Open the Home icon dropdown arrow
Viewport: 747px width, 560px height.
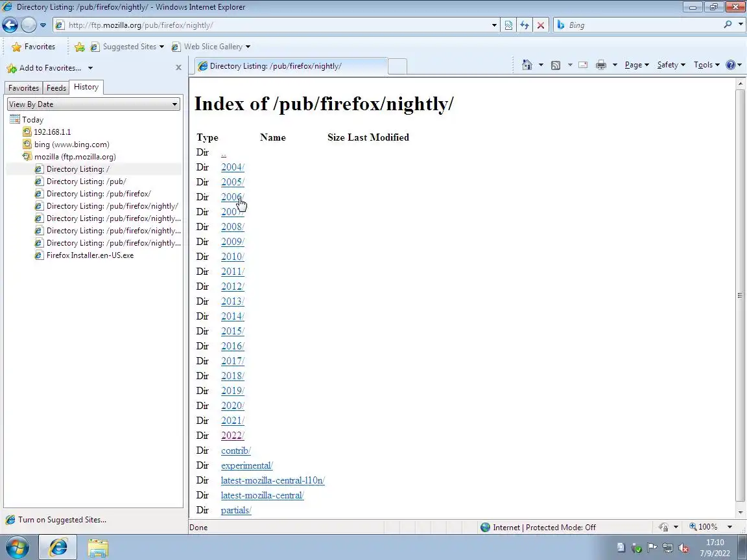541,65
